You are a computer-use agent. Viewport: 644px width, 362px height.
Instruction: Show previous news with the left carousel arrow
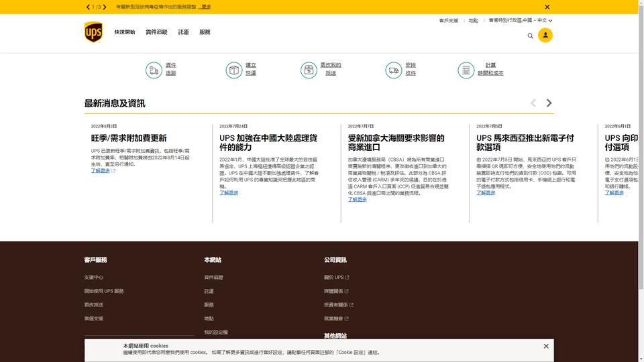click(x=533, y=103)
